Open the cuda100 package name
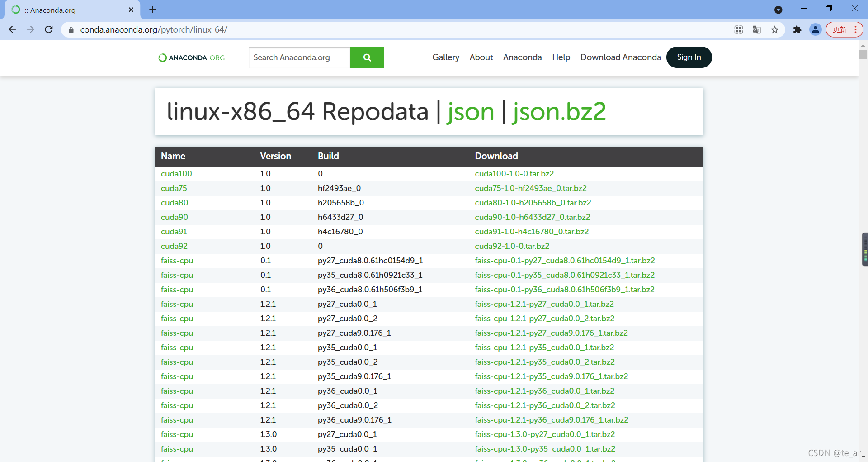 [x=176, y=174]
